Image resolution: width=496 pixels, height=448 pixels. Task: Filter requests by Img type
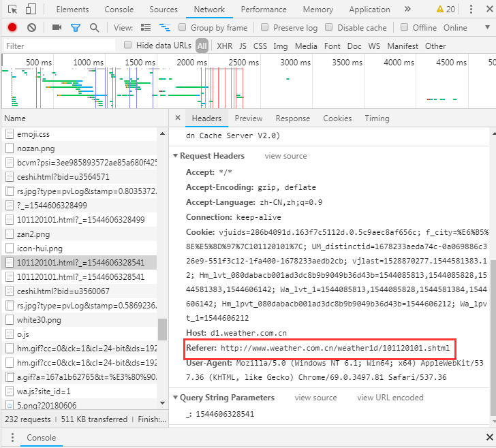(280, 46)
